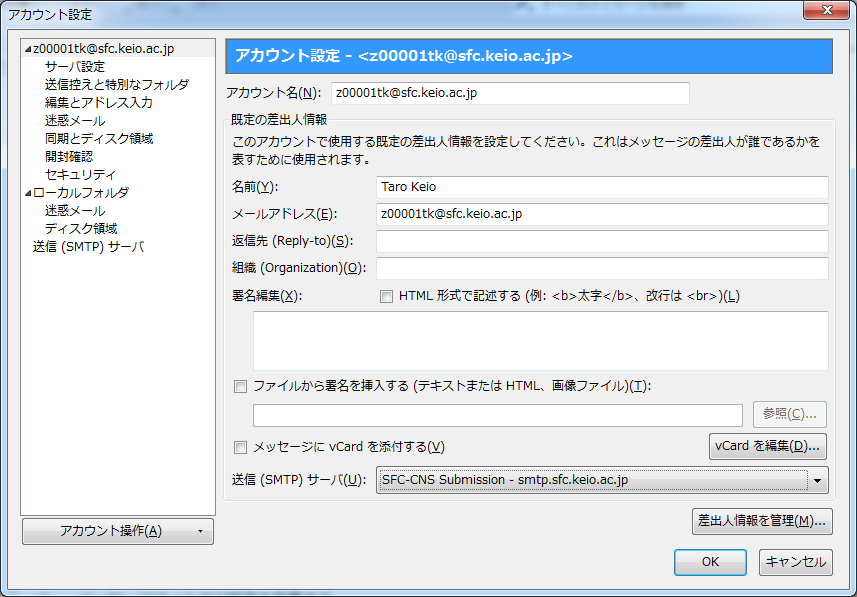Select 編集とアドレス入力 in the tree
Viewport: 857px width, 597px height.
98,103
